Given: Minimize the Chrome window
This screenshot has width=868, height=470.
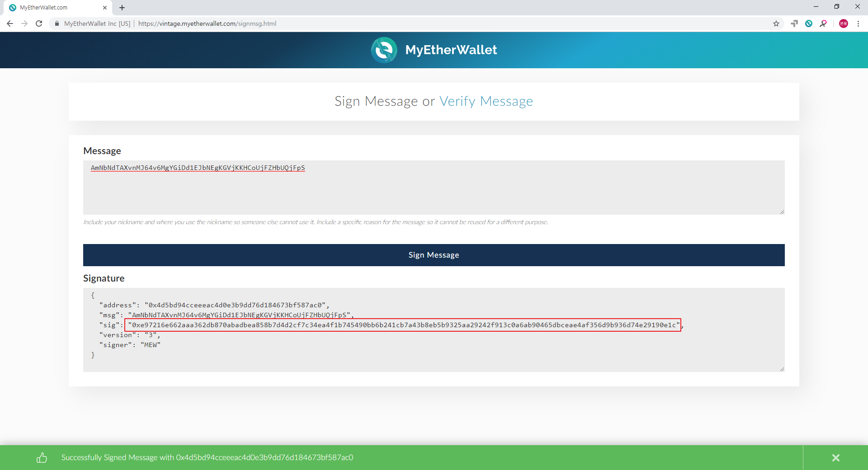Looking at the screenshot, I should (x=816, y=7).
